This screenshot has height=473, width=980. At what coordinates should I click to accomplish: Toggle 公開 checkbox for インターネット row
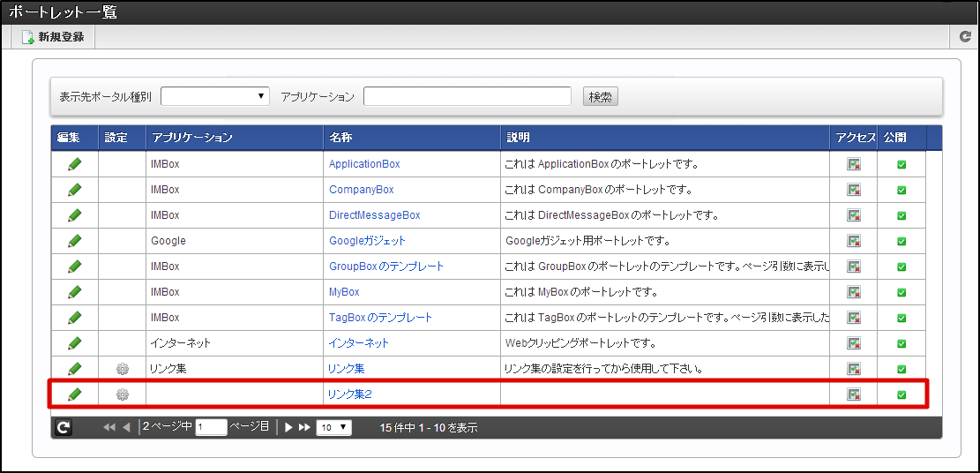901,344
